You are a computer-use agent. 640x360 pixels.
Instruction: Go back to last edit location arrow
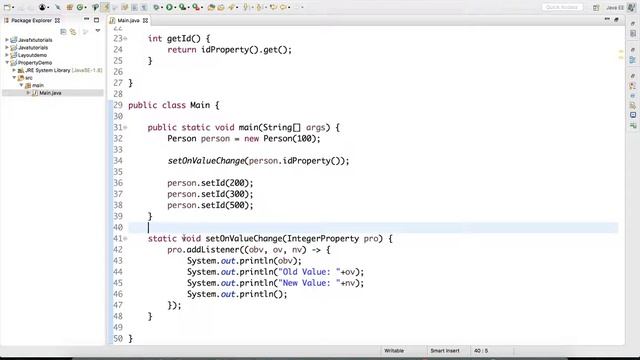(x=273, y=7)
